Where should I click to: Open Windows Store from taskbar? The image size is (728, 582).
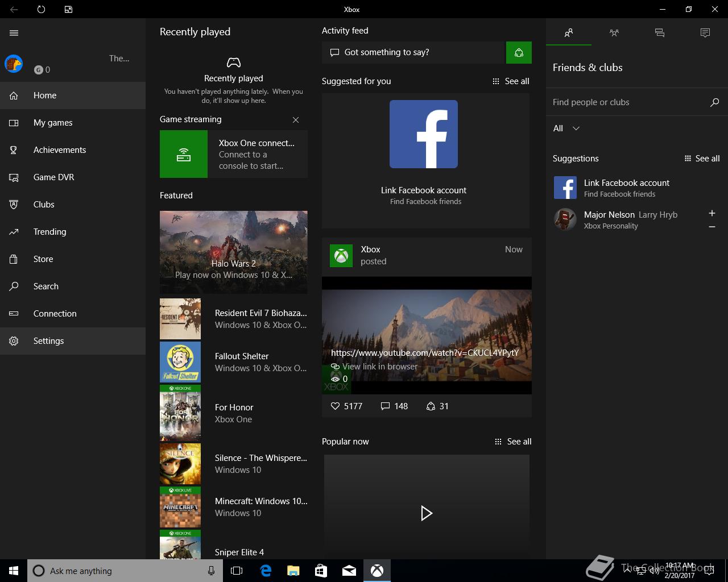(321, 571)
